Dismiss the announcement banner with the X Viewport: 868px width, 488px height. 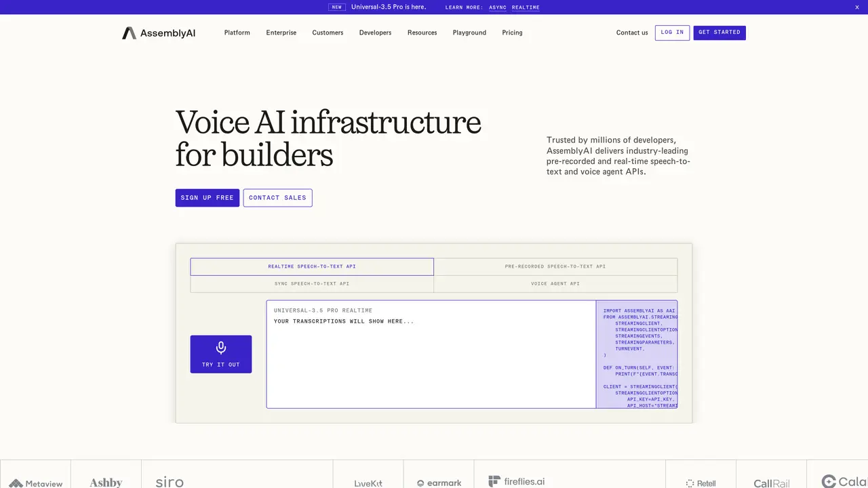pos(856,7)
